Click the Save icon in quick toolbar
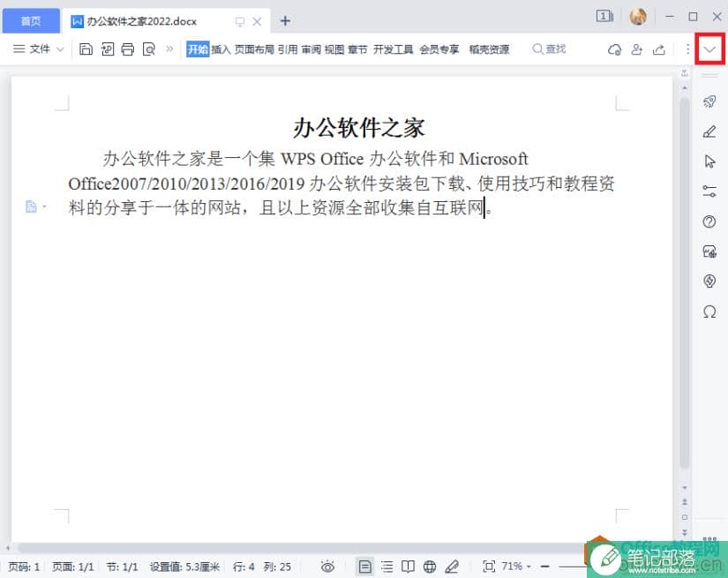The image size is (728, 578). (x=86, y=49)
